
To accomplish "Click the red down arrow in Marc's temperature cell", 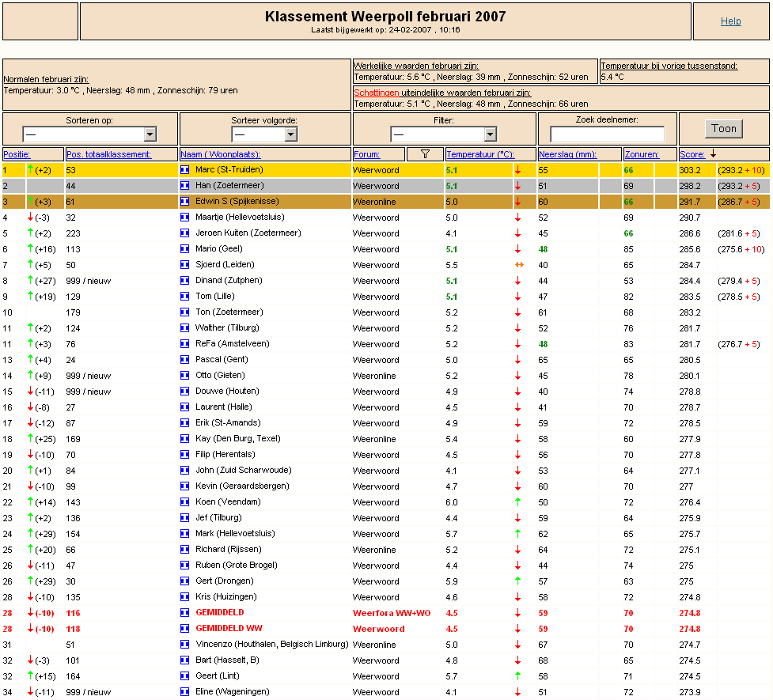I will pyautogui.click(x=517, y=170).
